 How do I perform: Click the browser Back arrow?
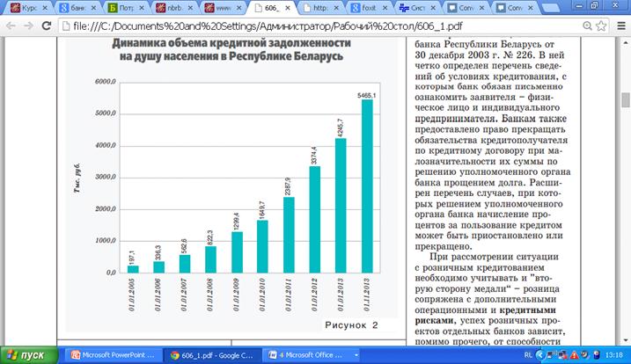coord(11,25)
